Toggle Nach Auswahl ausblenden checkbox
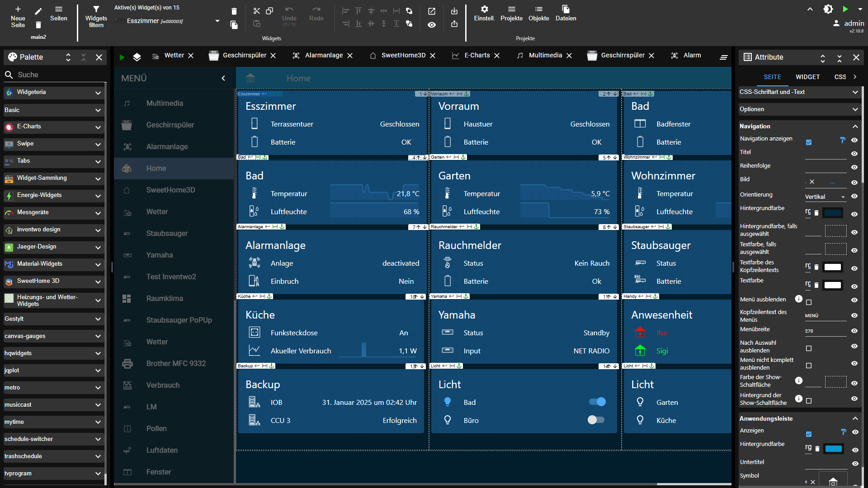 [809, 348]
